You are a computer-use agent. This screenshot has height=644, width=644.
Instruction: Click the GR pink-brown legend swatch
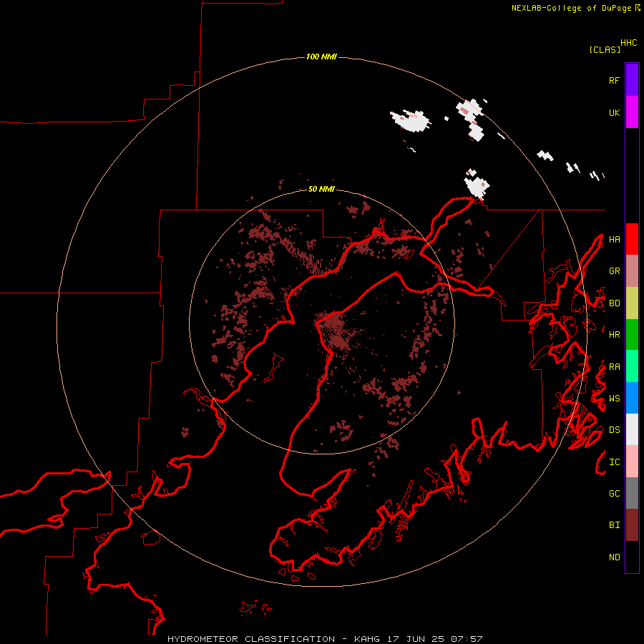(632, 271)
